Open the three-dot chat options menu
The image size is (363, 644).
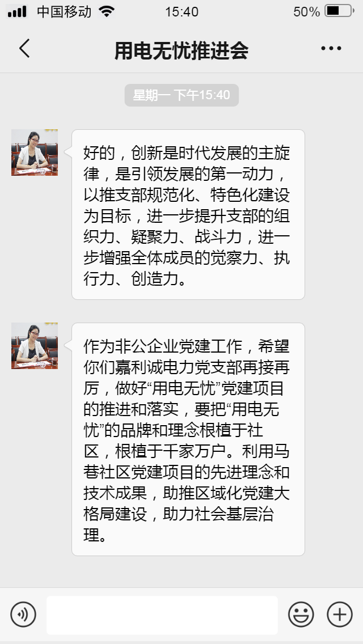point(331,48)
